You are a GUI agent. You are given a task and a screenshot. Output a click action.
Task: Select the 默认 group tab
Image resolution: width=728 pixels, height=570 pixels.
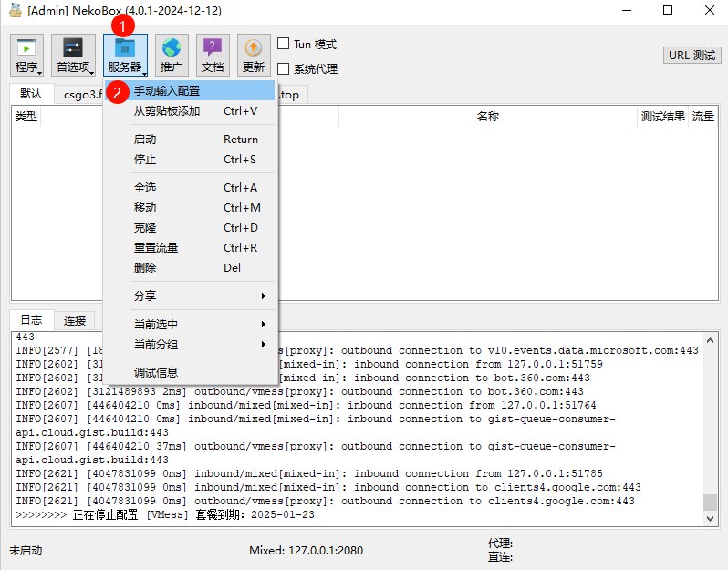tap(31, 94)
